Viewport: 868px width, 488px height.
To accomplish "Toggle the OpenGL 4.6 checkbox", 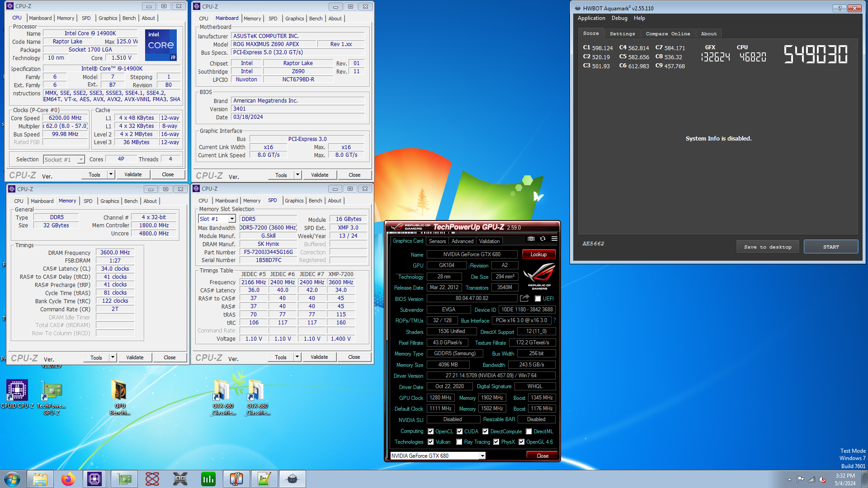I will point(522,442).
